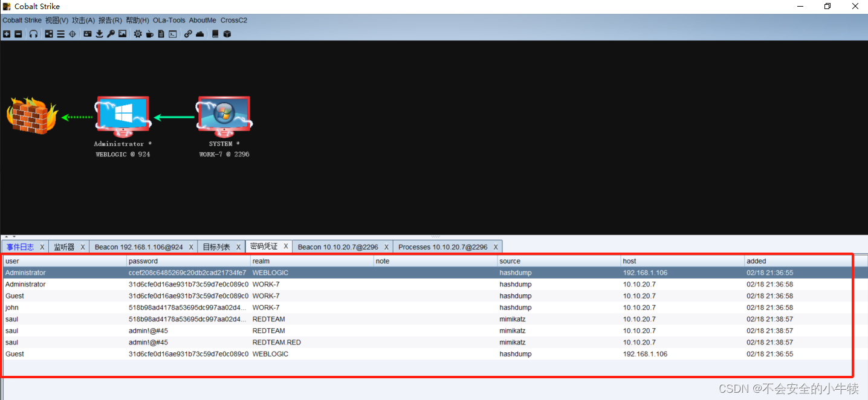This screenshot has width=868, height=400.
Task: Sort by the note column header
Action: (435, 261)
